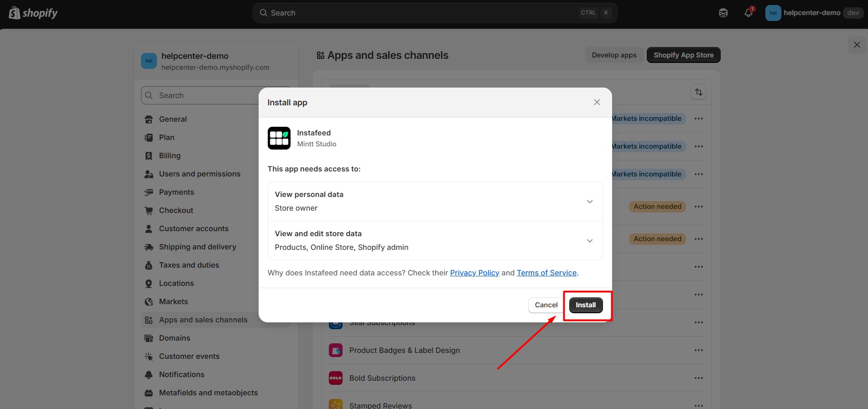868x409 pixels.
Task: Click the Markets globe icon
Action: 149,302
